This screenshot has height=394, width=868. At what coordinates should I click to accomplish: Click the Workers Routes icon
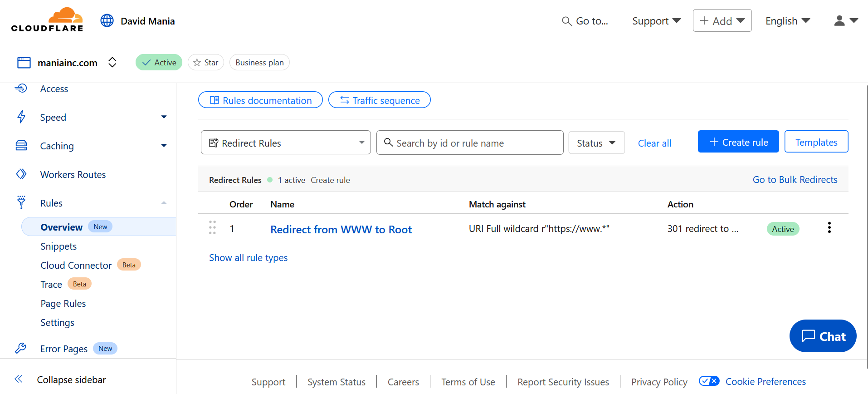click(x=21, y=174)
